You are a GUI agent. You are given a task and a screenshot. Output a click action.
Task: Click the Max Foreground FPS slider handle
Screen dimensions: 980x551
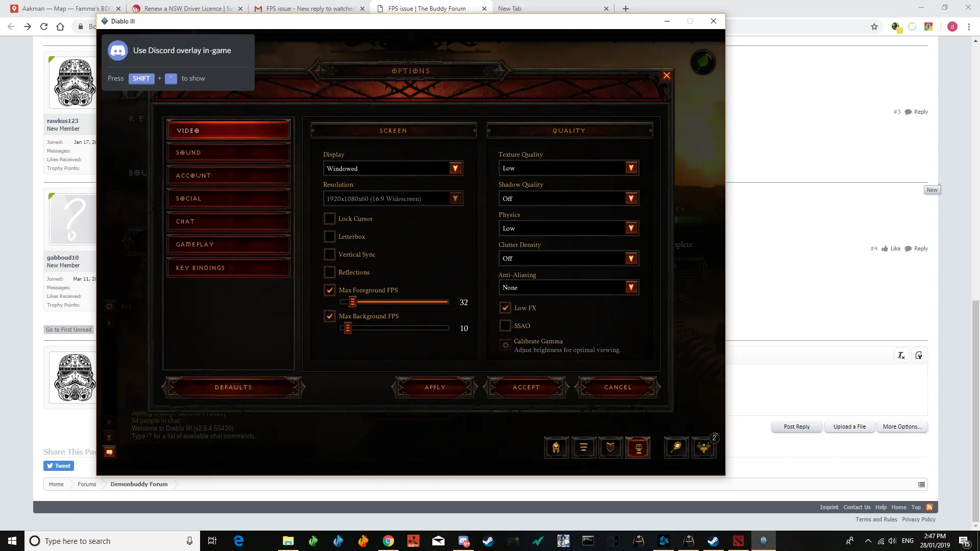(352, 302)
